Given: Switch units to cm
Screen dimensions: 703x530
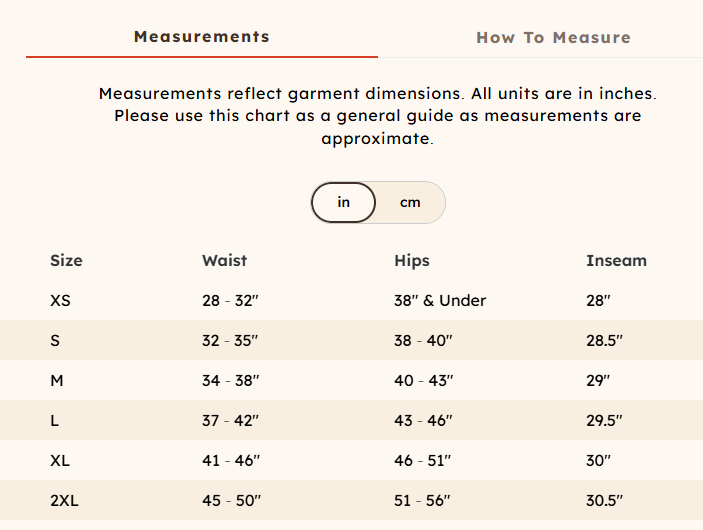Looking at the screenshot, I should click(x=410, y=202).
